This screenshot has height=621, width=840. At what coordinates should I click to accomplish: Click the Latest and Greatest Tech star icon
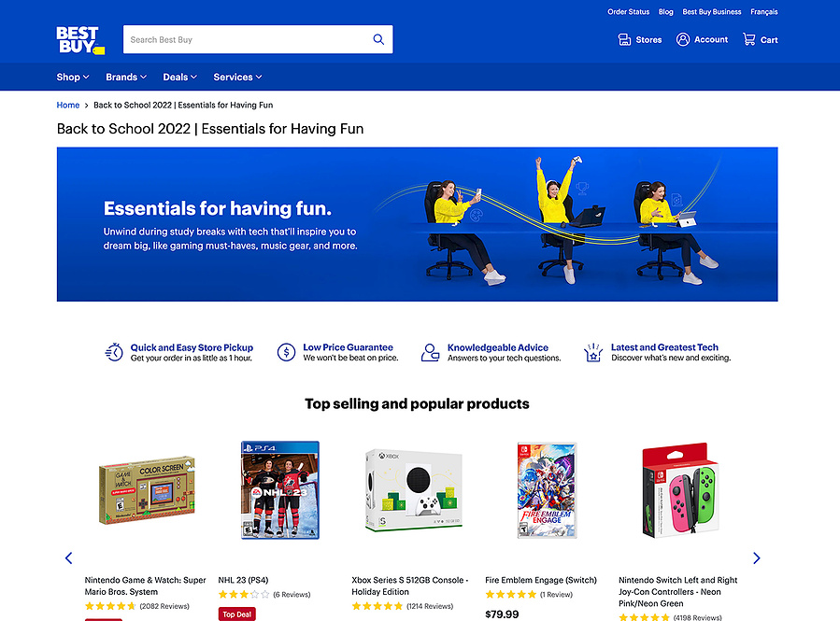[593, 352]
